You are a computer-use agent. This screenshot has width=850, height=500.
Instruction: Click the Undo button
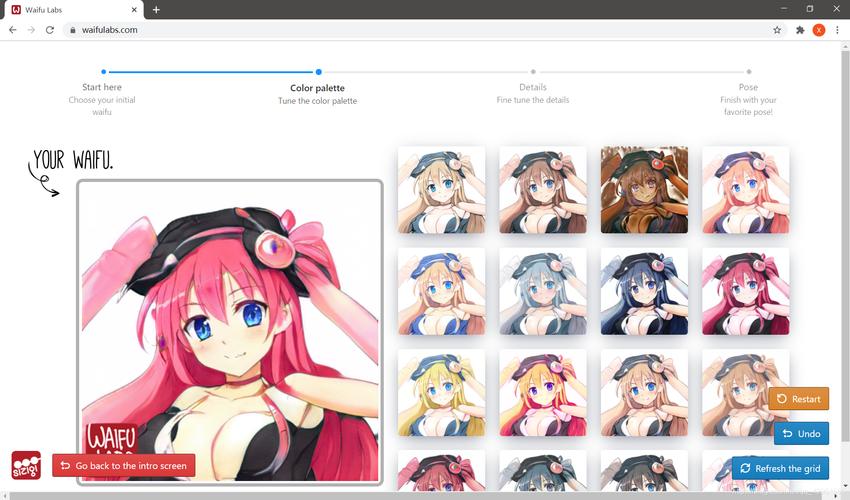pos(801,433)
